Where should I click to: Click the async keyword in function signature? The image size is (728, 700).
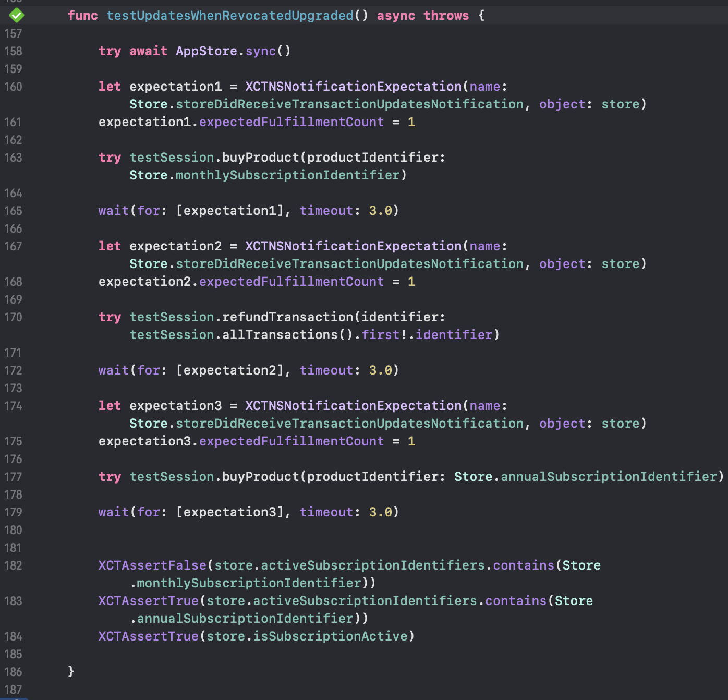(396, 16)
